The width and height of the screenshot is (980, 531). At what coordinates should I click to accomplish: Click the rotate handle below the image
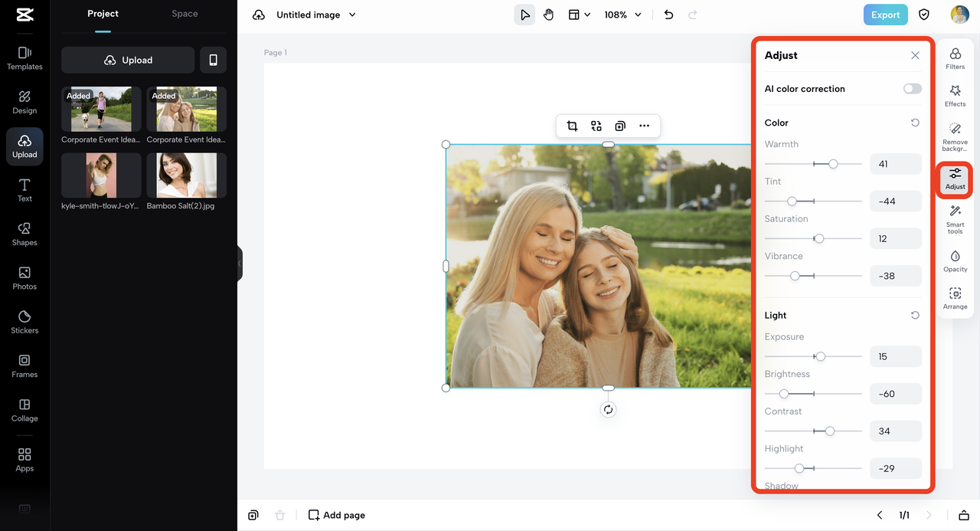(x=608, y=410)
